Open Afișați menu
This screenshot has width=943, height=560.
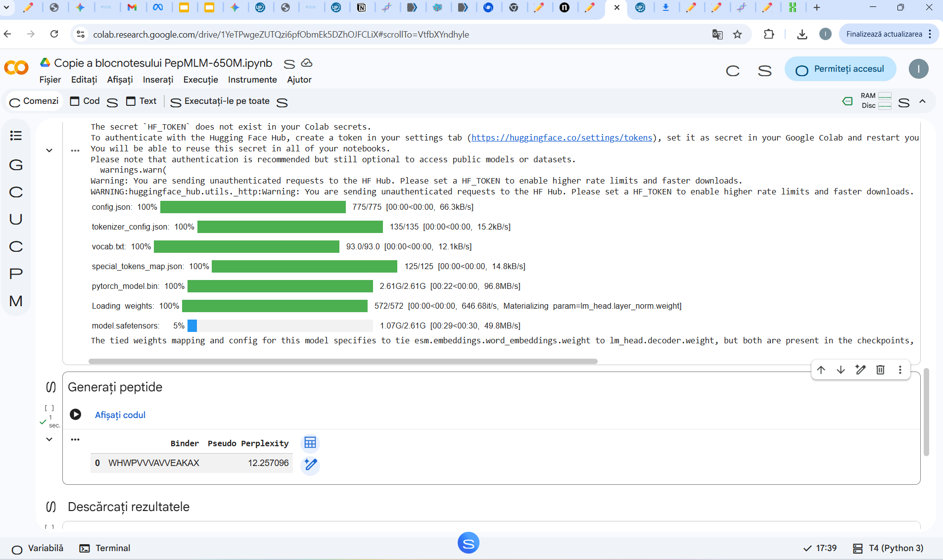coord(120,80)
